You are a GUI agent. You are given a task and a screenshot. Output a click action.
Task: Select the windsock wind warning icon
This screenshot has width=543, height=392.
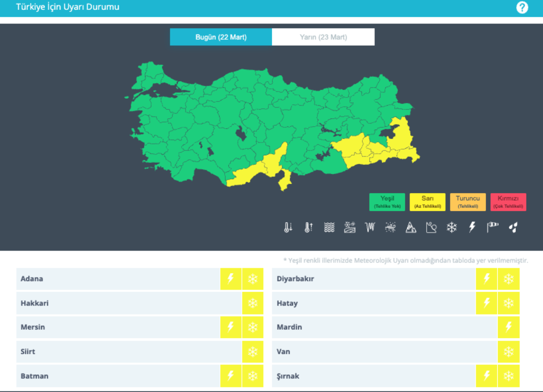tap(492, 227)
